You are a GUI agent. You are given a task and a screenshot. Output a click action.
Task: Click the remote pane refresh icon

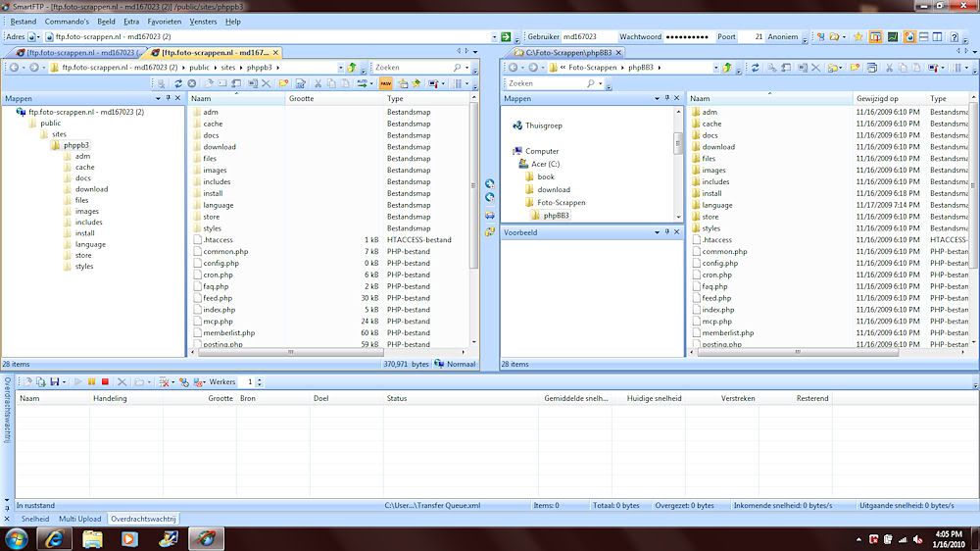click(178, 83)
